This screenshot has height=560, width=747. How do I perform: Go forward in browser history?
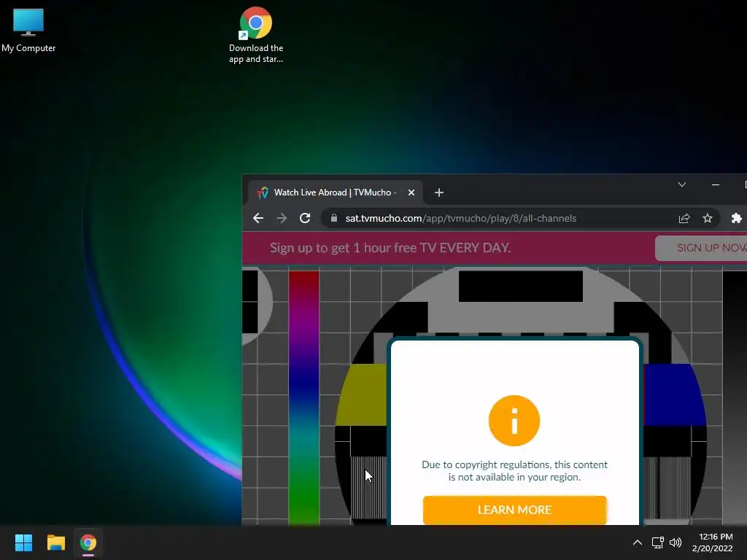tap(282, 218)
